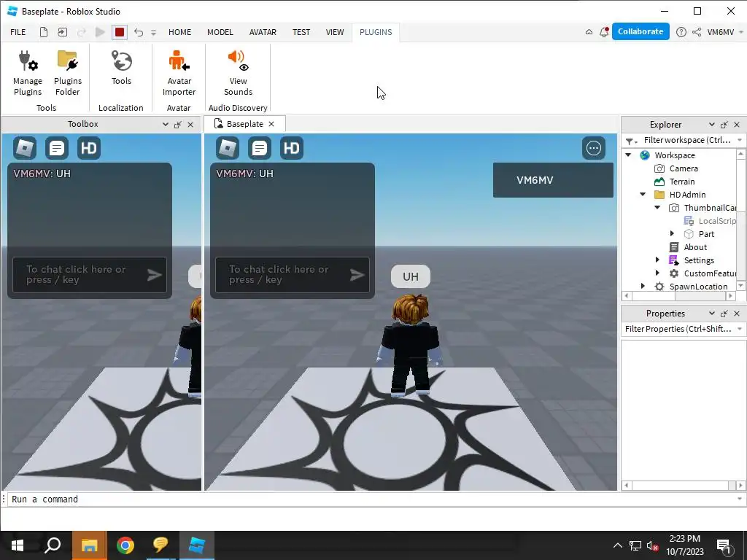Expand the SpawnLocation node

click(643, 286)
